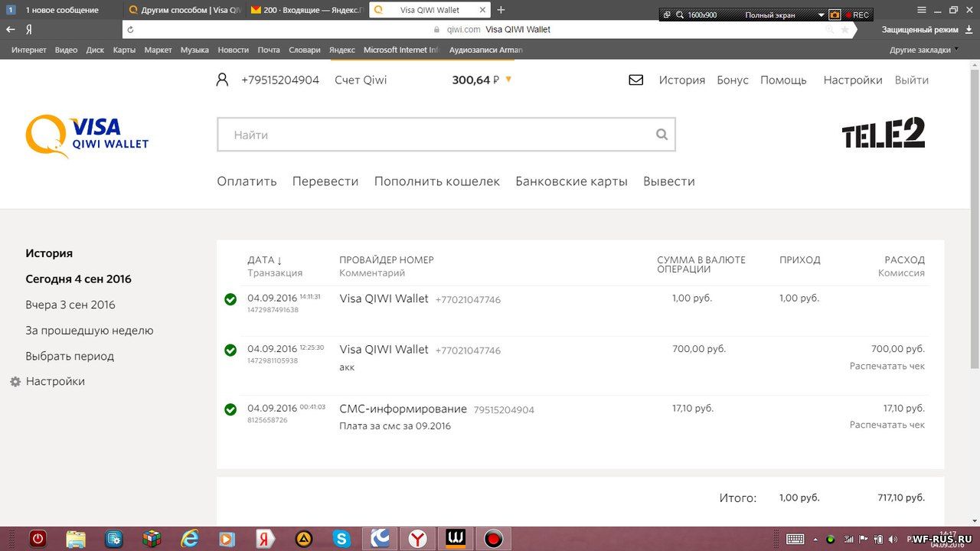Click the Tele2 logo

884,133
